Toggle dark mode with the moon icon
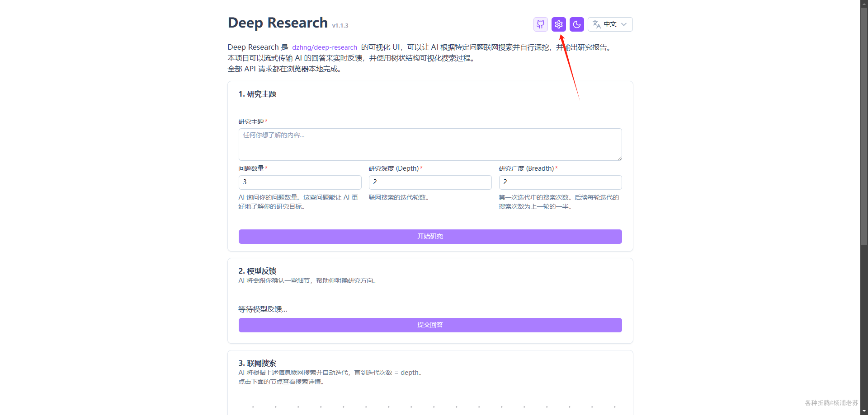Viewport: 868px width, 415px height. pos(577,24)
